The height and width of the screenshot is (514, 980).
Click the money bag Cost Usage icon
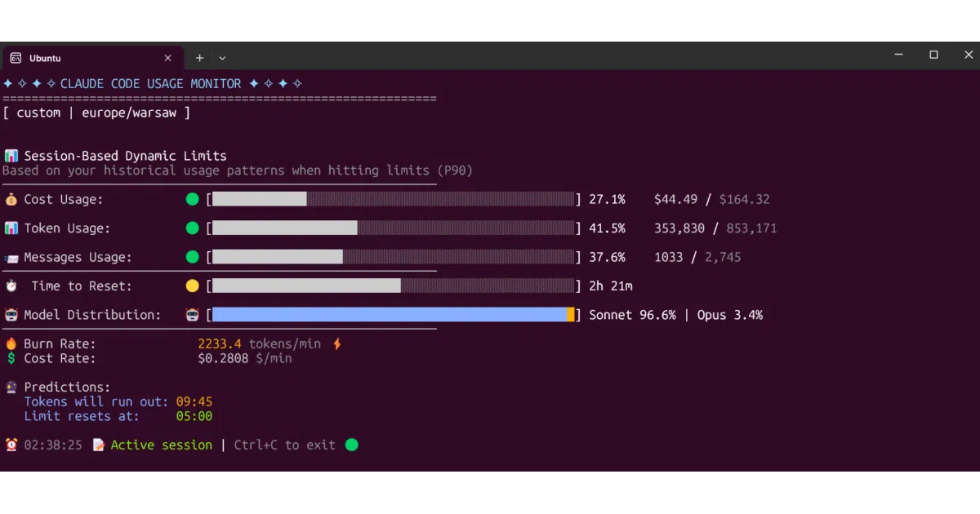(x=11, y=199)
